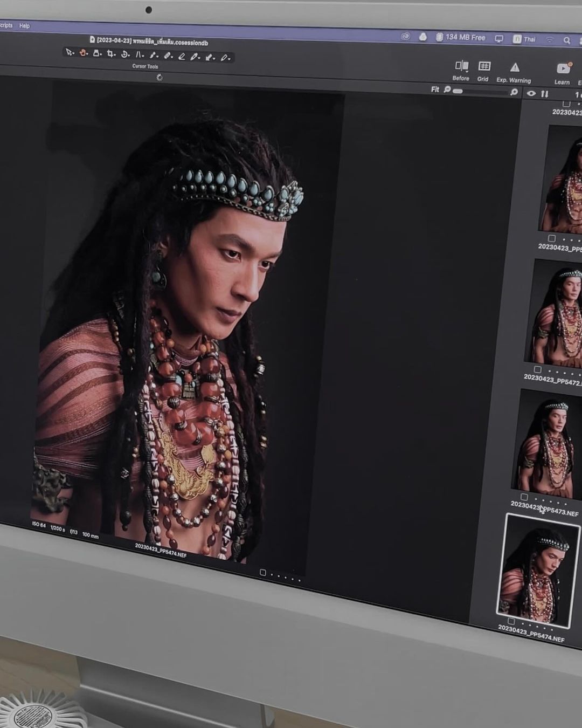The width and height of the screenshot is (582, 728).
Task: Select the topmost portrait thumbnail in the browser
Action: pos(562,179)
